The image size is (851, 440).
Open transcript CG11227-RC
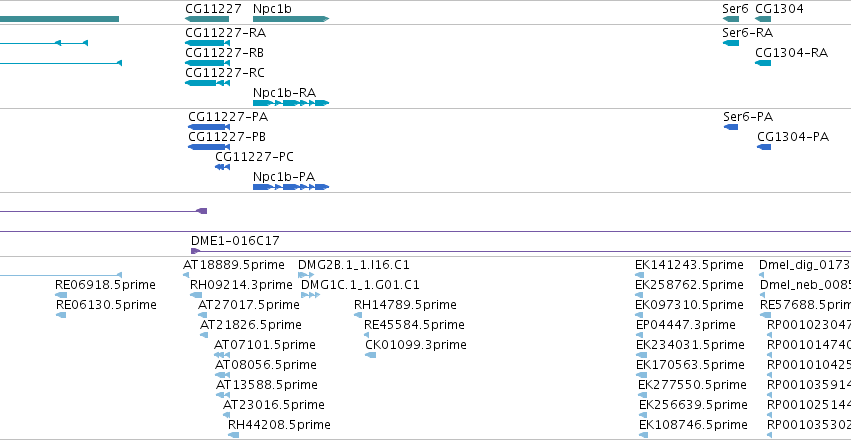207,83
